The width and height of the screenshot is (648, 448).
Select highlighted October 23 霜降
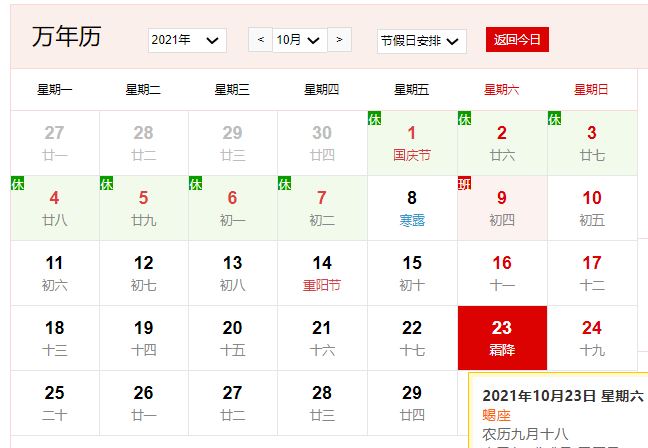tap(502, 338)
